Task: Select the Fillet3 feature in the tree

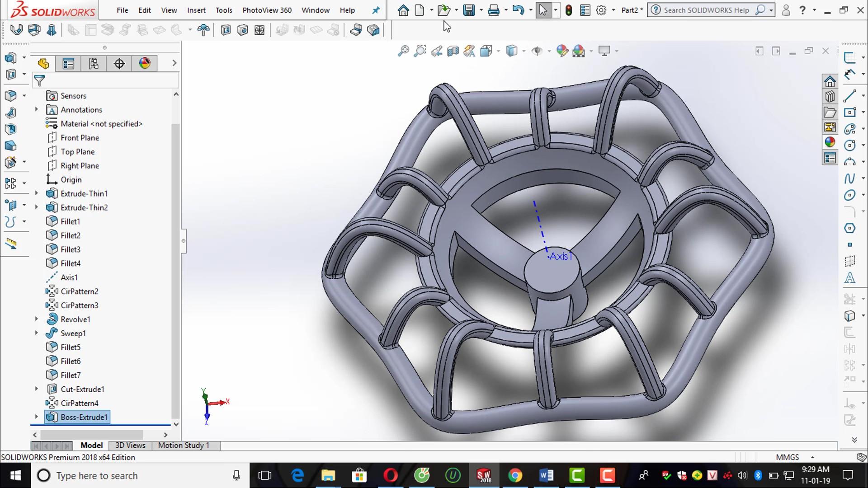Action: [71, 249]
